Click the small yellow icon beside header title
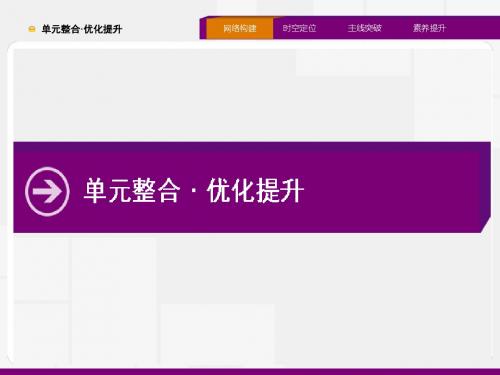The image size is (500, 375). [x=32, y=29]
